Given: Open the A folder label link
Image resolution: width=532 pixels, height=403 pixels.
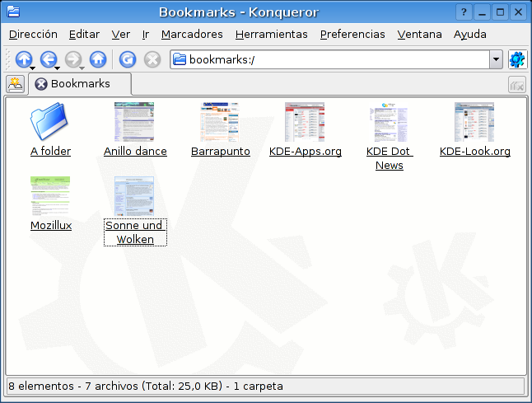Looking at the screenshot, I should point(50,152).
